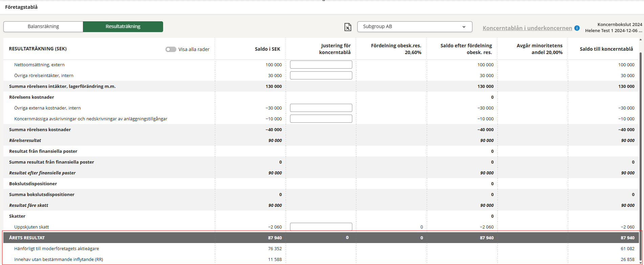Select adjustment field for Koncernmässiga avskrivningar row
This screenshot has width=644, height=265.
point(321,119)
